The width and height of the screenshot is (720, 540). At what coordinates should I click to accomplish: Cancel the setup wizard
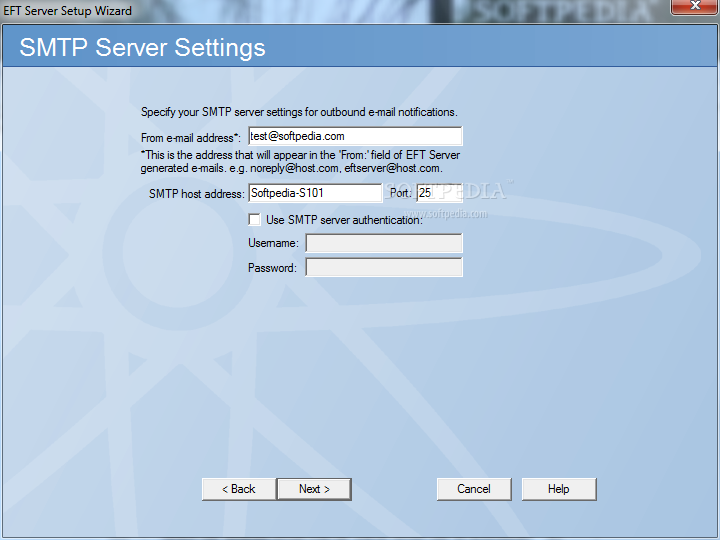[474, 489]
